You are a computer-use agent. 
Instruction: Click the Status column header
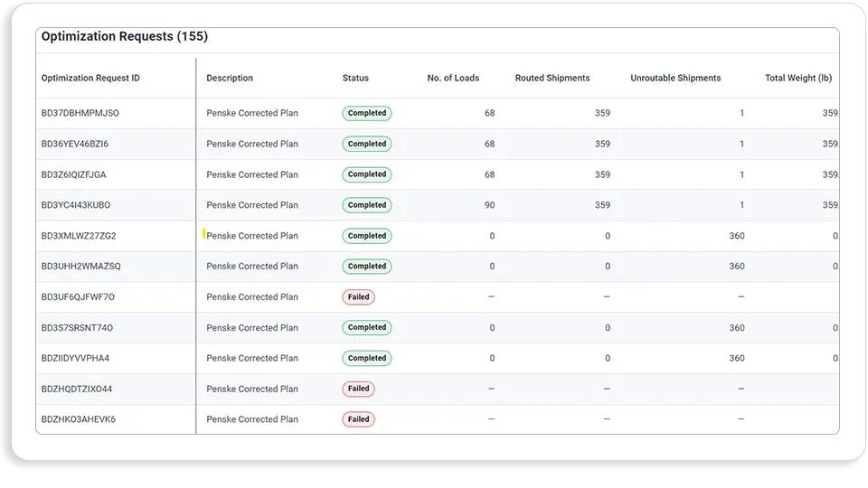[355, 79]
